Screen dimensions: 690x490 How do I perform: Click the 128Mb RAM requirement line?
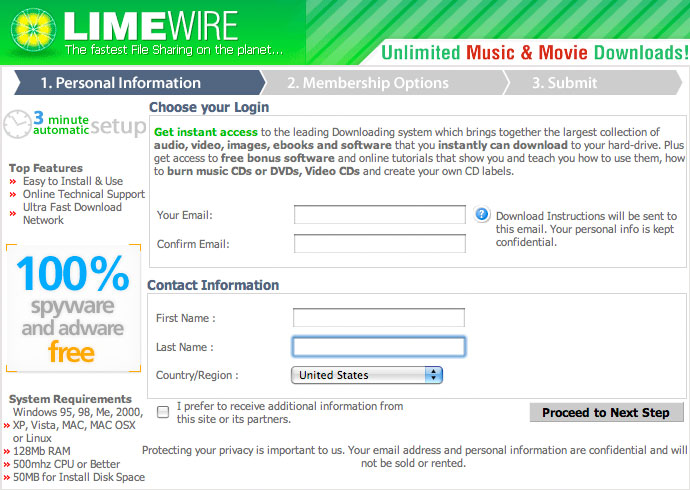coord(41,451)
